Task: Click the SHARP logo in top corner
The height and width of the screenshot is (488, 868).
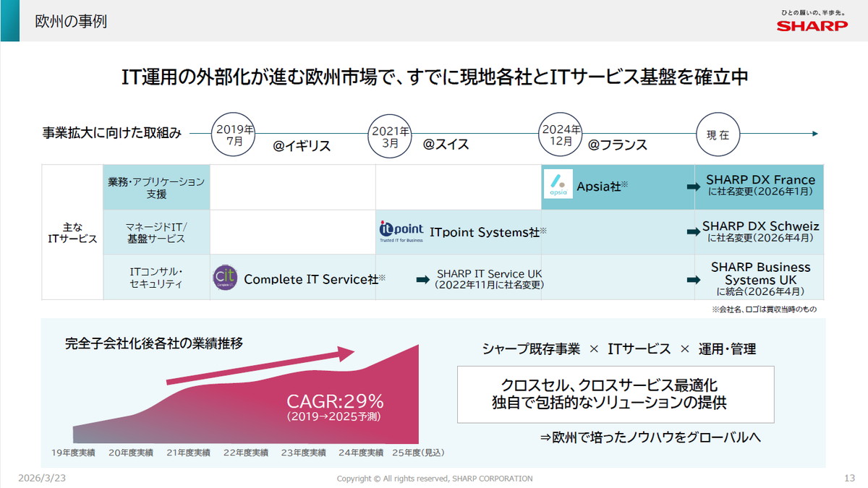Action: [812, 26]
